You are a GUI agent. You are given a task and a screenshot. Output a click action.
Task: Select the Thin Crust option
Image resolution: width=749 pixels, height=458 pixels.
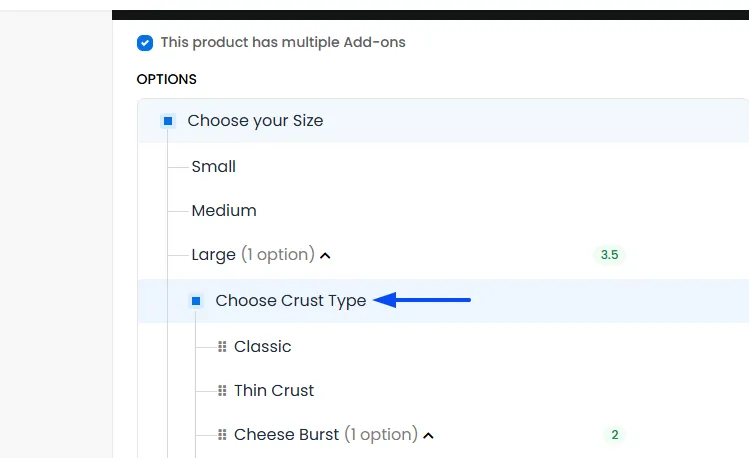(x=274, y=391)
